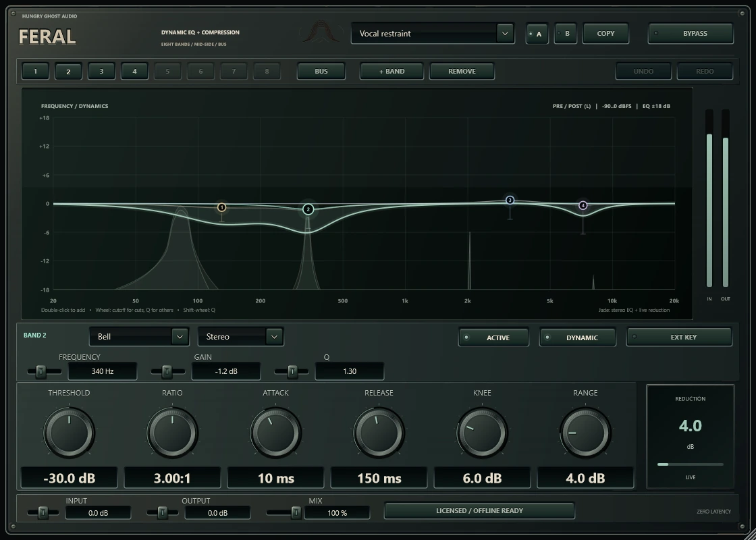Viewport: 756px width, 540px height.
Task: Click LICENSED / OFFLINE READY button
Action: pyautogui.click(x=479, y=510)
